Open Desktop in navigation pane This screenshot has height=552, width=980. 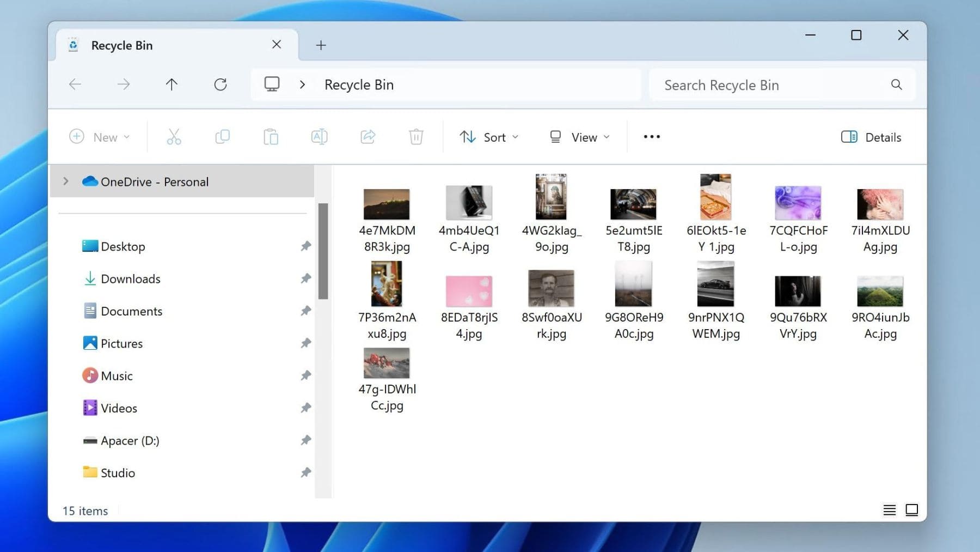(113, 246)
